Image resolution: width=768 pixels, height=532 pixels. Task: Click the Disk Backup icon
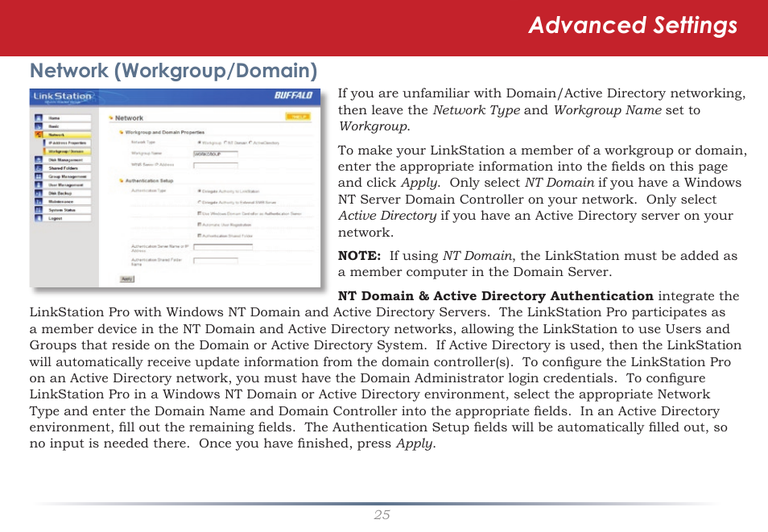(39, 193)
